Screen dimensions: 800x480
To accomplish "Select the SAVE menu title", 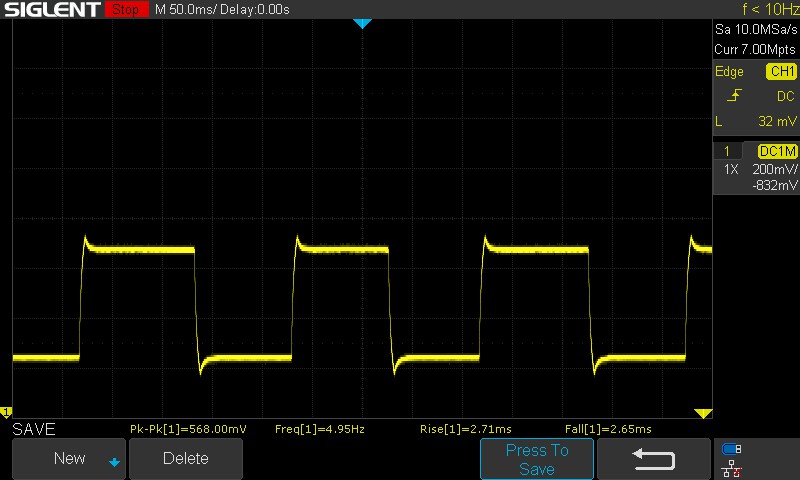I will (34, 429).
